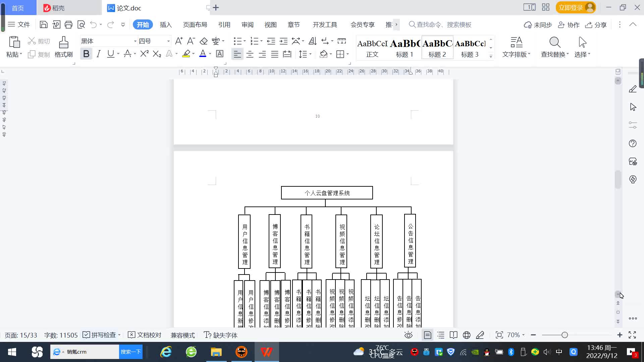Click 立即登录 login button
Screen dimensions: 644x362
(x=576, y=7)
